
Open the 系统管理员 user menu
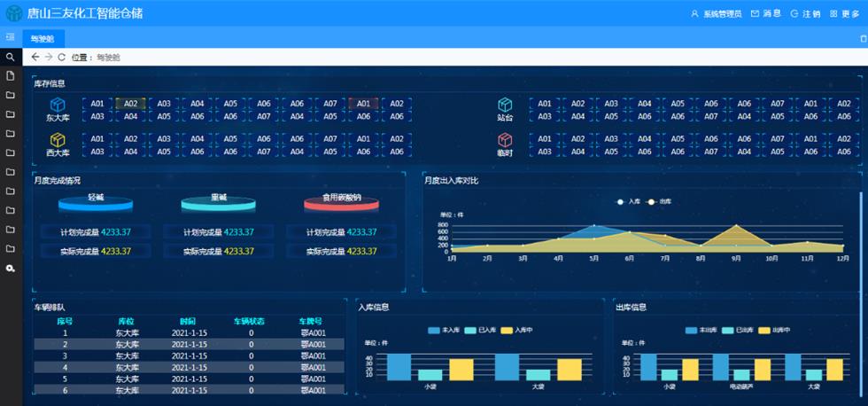[716, 14]
